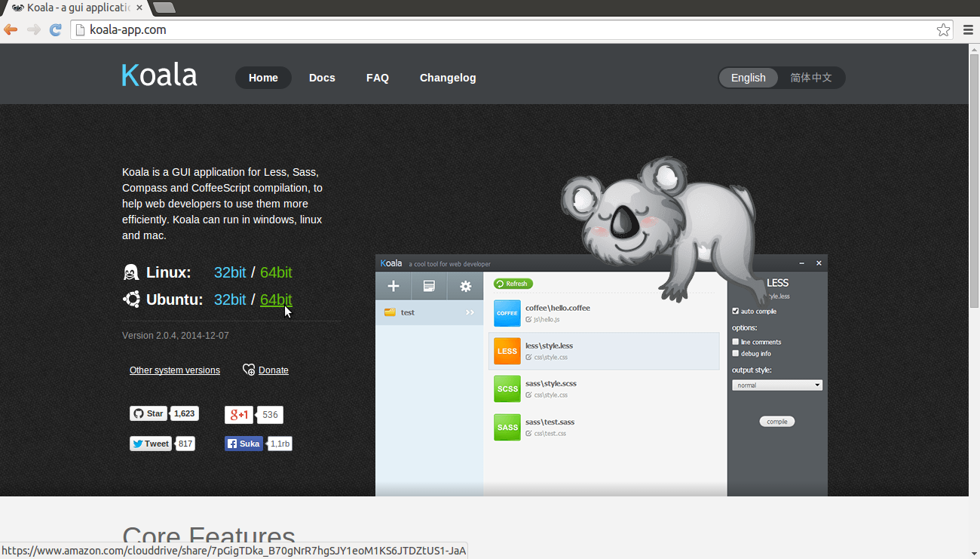
Task: Click the Linux penguin icon
Action: pyautogui.click(x=131, y=272)
